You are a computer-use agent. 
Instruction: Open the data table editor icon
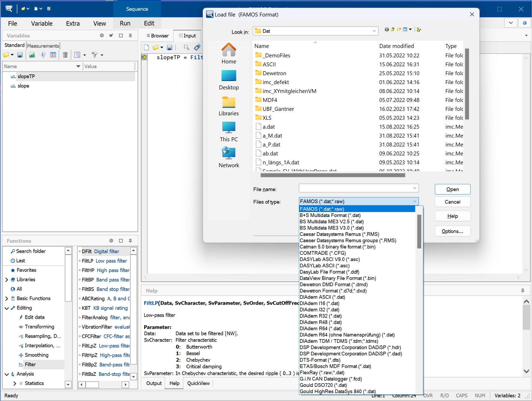point(53,55)
